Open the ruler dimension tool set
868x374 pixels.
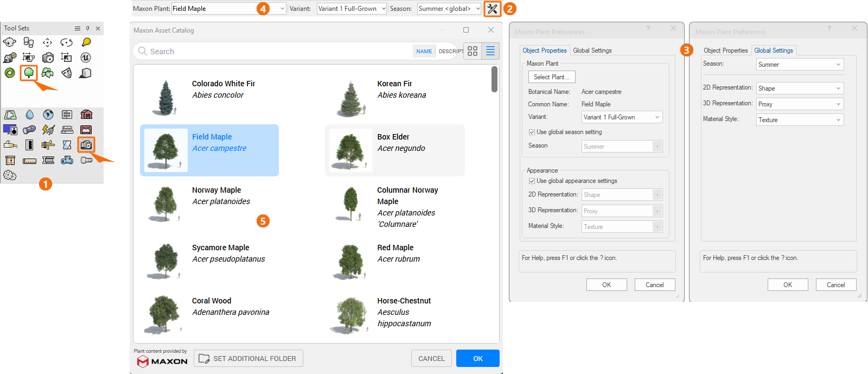[x=29, y=161]
